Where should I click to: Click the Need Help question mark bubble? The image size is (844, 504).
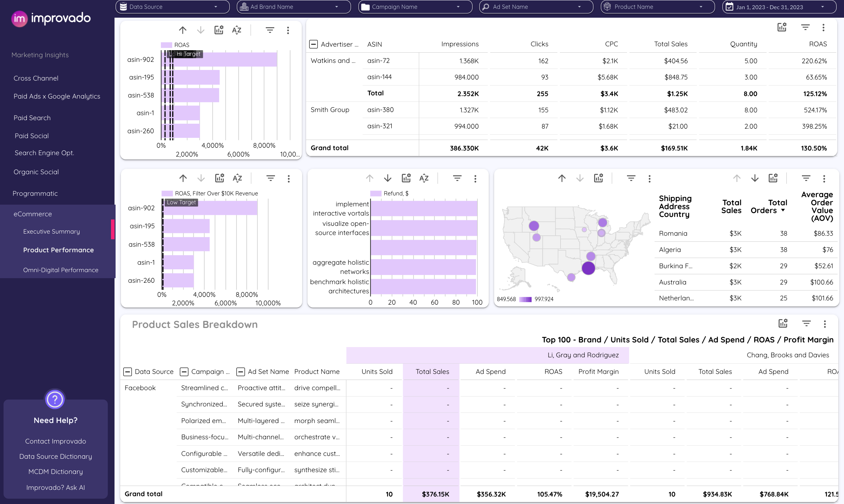click(55, 399)
